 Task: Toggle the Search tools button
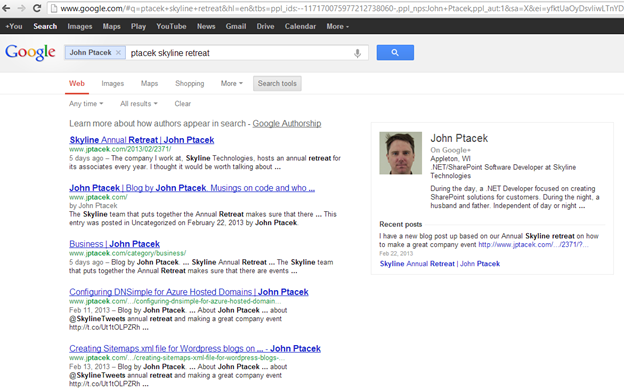point(277,84)
